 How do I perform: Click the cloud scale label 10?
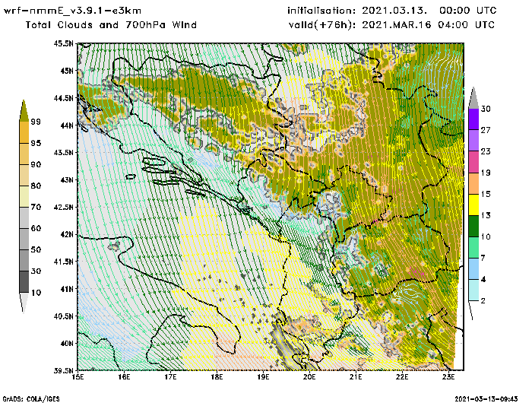pyautogui.click(x=36, y=293)
